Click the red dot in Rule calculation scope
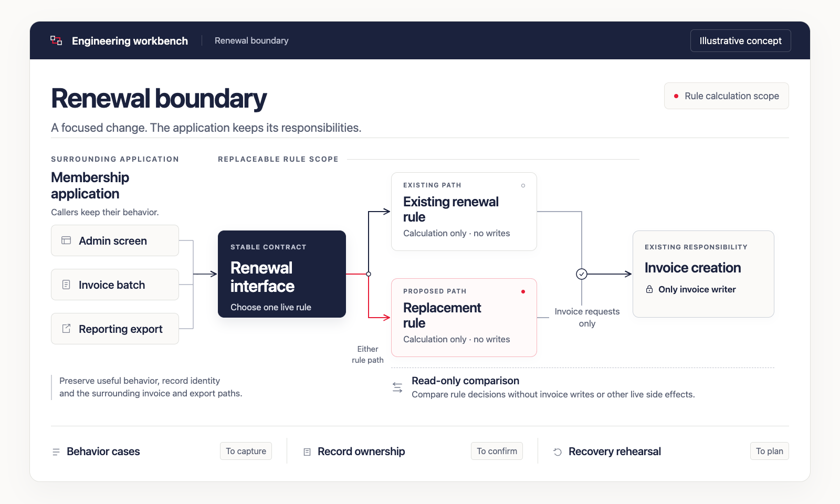The height and width of the screenshot is (504, 840). click(x=676, y=96)
